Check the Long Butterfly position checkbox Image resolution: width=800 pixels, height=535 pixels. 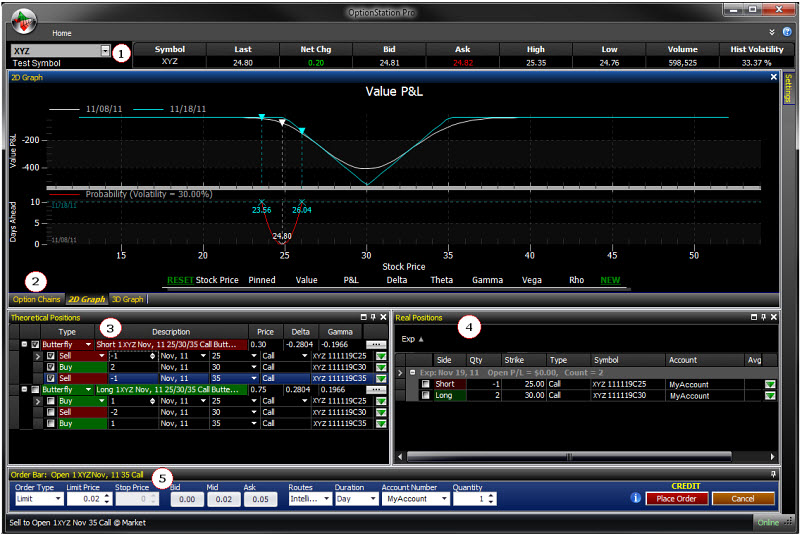point(36,390)
